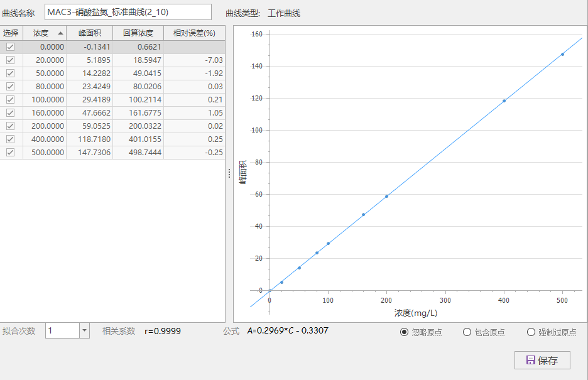Click the data point at 400 mg/L on chart

(504, 100)
